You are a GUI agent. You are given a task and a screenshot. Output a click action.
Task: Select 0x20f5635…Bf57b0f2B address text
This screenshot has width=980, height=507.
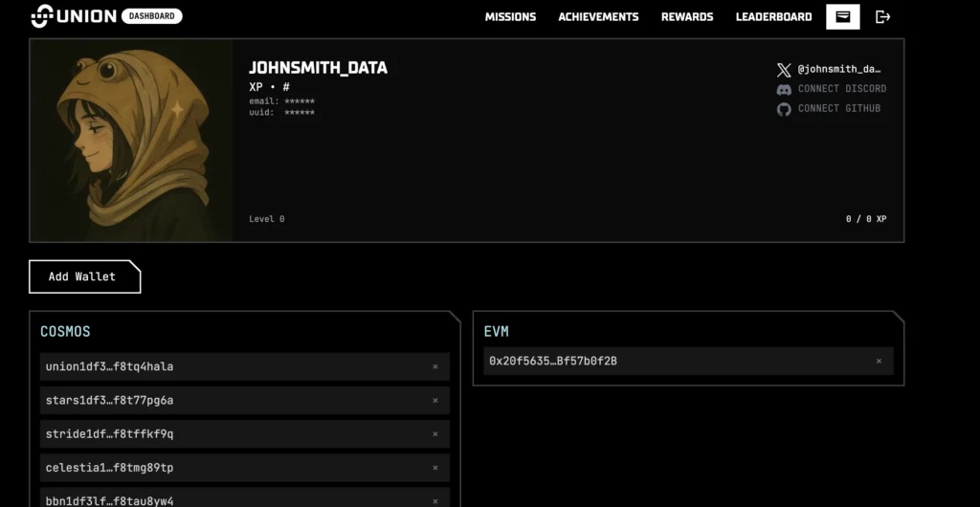pyautogui.click(x=553, y=361)
